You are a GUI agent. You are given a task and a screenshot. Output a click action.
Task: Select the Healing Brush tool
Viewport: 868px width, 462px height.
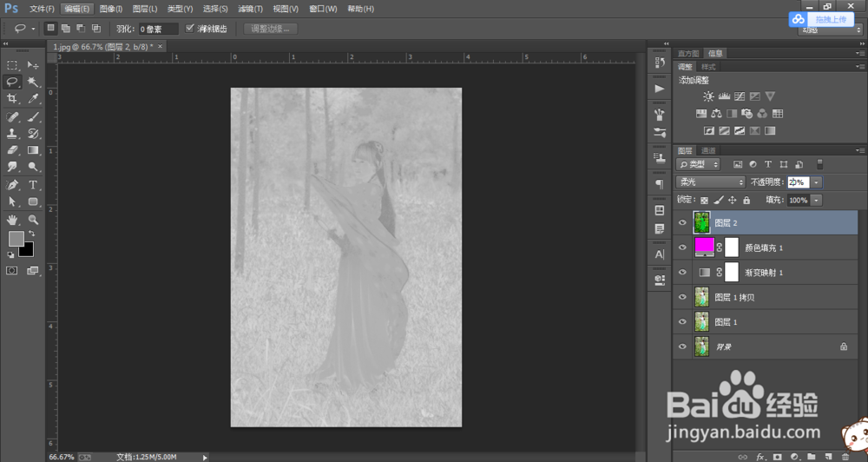click(12, 117)
